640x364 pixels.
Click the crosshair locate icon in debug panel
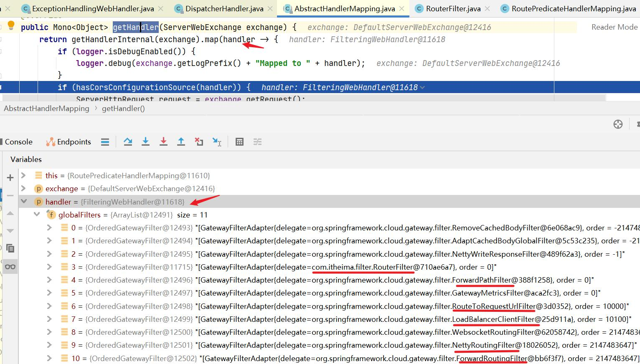pyautogui.click(x=618, y=124)
